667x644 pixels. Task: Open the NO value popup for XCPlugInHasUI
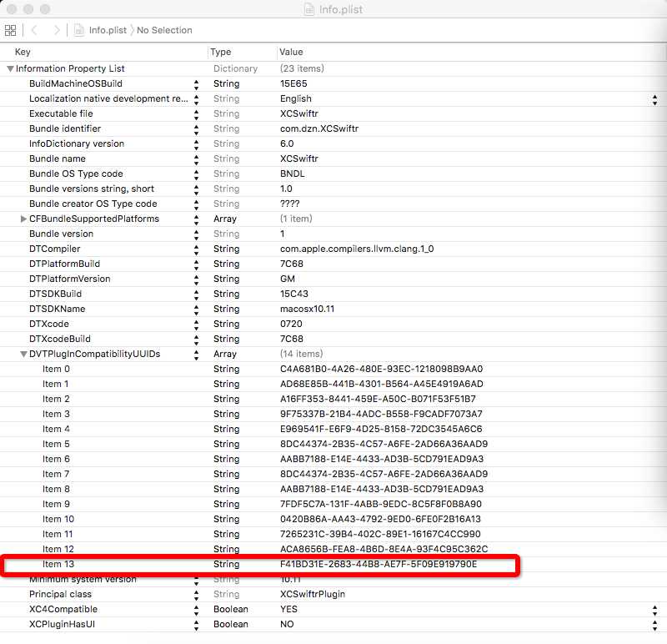(654, 625)
